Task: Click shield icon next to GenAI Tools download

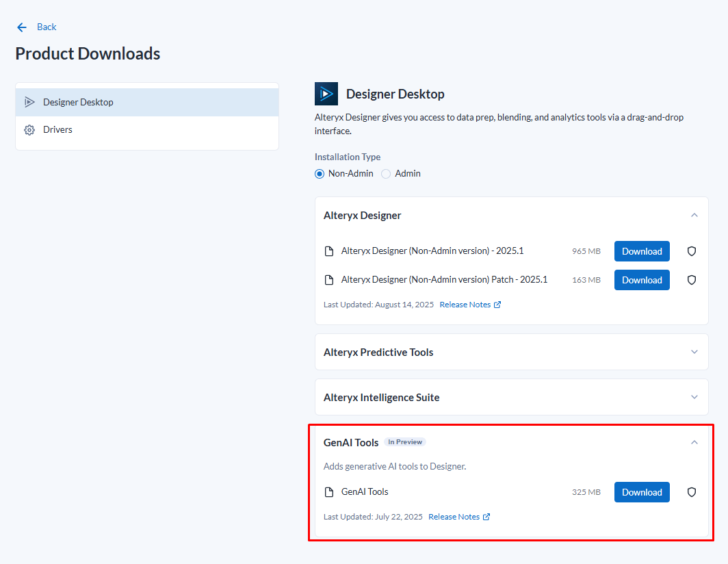Action: 692,492
